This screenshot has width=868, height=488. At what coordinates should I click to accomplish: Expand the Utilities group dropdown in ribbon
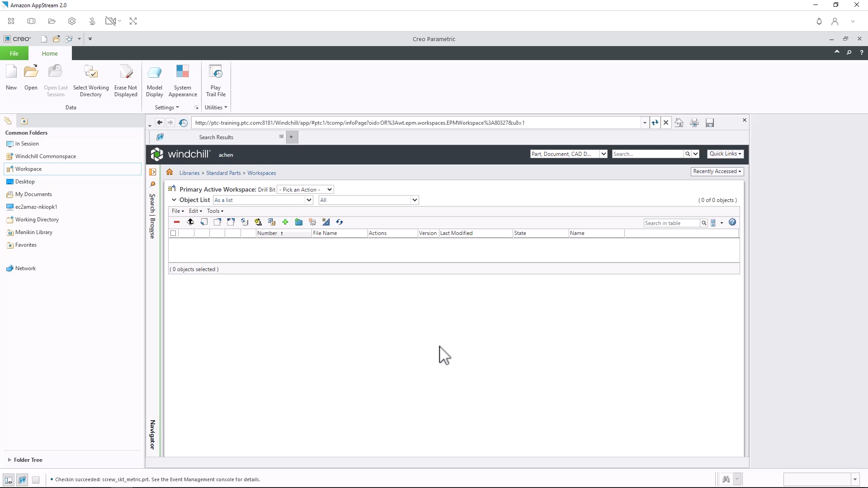tap(216, 108)
